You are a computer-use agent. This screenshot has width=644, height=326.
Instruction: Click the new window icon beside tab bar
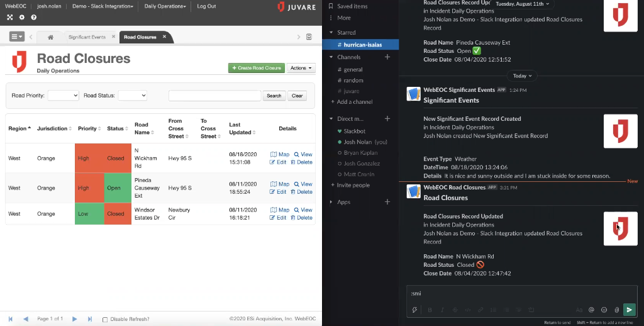pos(309,37)
